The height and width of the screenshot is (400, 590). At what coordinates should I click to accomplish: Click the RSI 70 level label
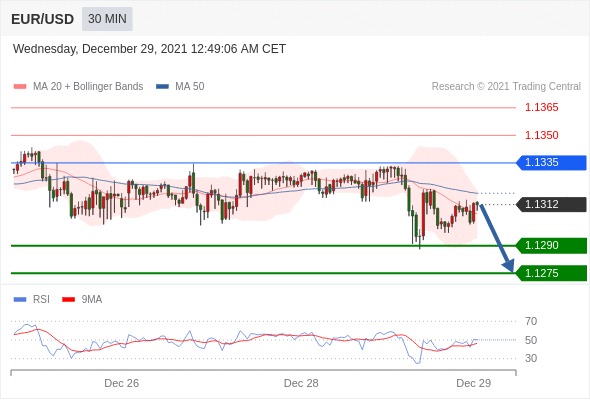(x=531, y=321)
